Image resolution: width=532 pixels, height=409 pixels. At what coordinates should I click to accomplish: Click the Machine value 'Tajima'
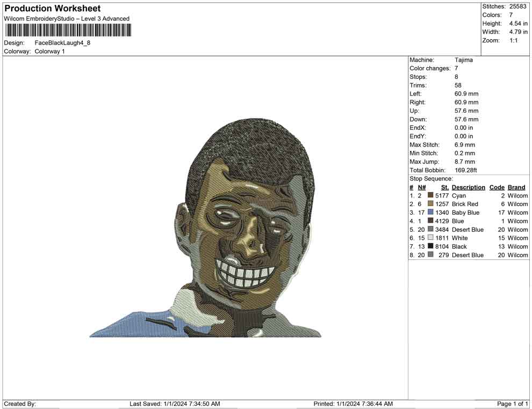coord(463,60)
